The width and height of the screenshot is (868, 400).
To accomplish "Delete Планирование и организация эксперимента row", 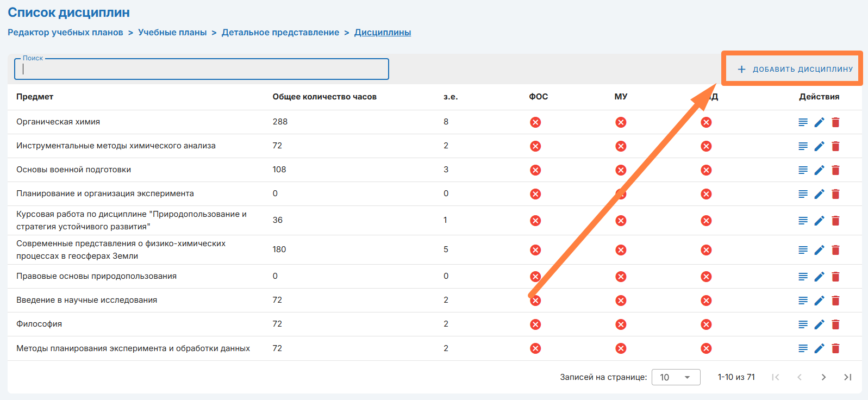I will pyautogui.click(x=835, y=194).
